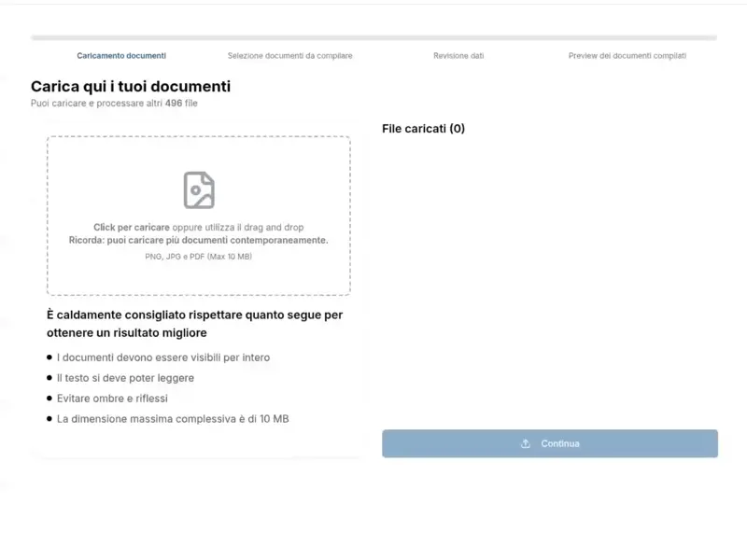This screenshot has width=747, height=560.
Task: Go to the "Revisione dati" step
Action: (x=458, y=55)
